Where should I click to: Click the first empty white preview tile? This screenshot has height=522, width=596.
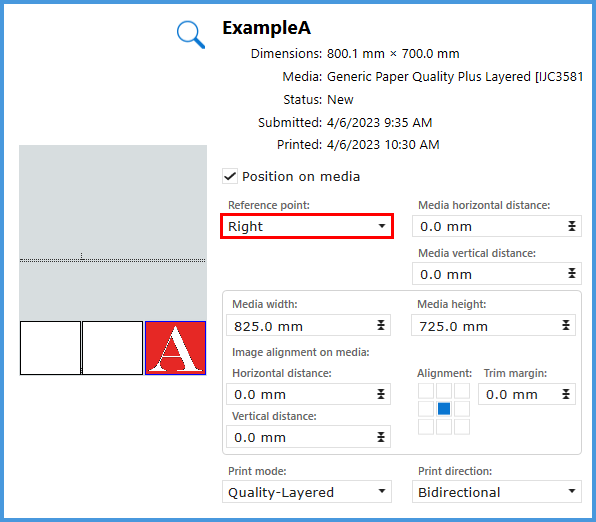tap(50, 348)
